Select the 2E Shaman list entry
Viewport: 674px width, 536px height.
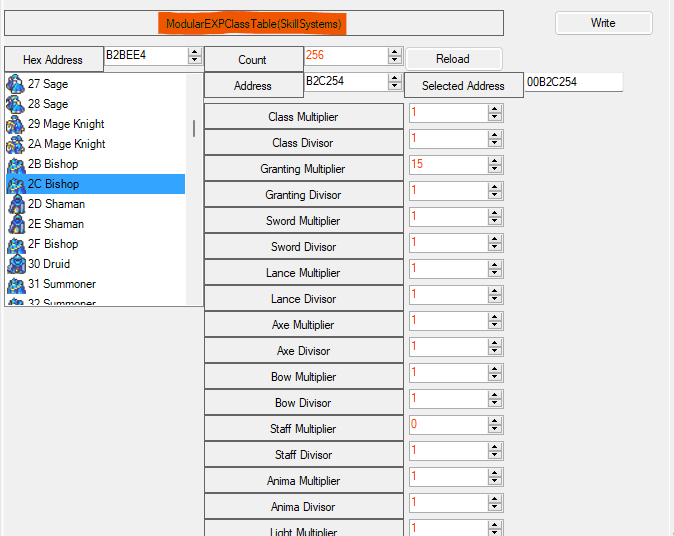56,224
